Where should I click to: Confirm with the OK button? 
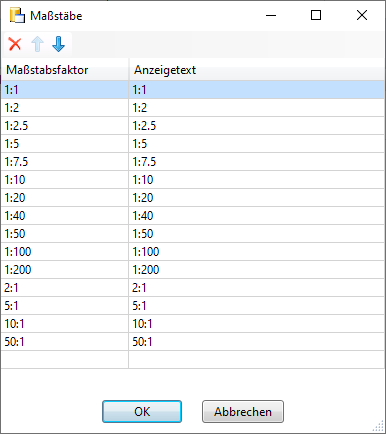click(x=142, y=412)
